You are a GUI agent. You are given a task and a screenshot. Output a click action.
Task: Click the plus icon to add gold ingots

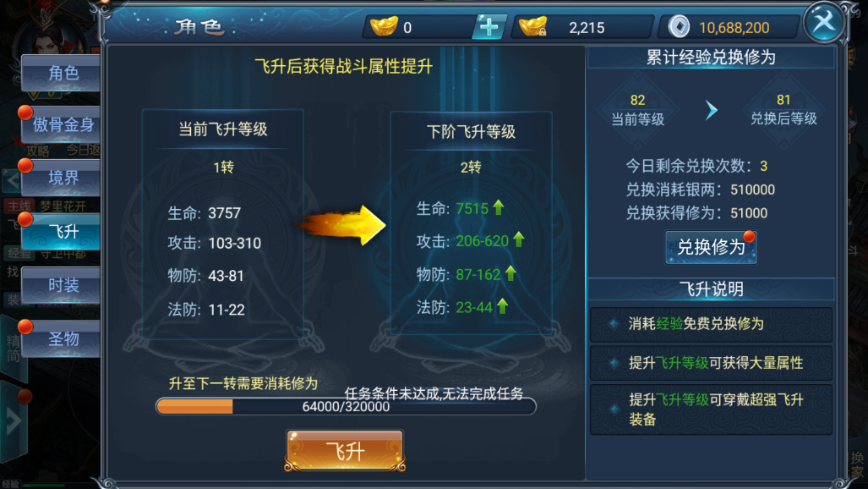tap(489, 26)
